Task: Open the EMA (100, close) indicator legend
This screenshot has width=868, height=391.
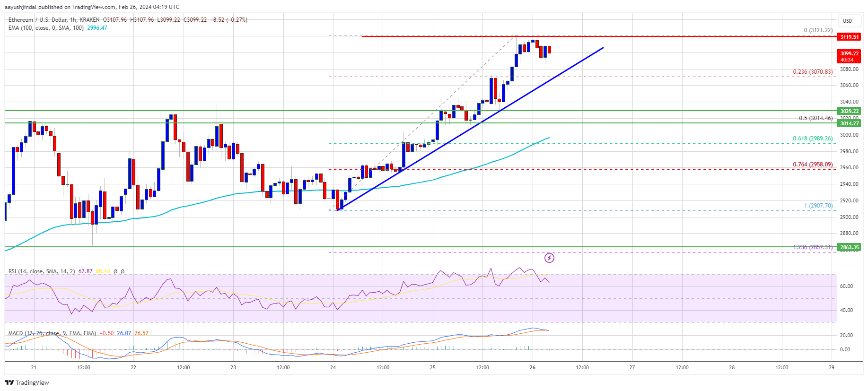Action: pyautogui.click(x=46, y=28)
